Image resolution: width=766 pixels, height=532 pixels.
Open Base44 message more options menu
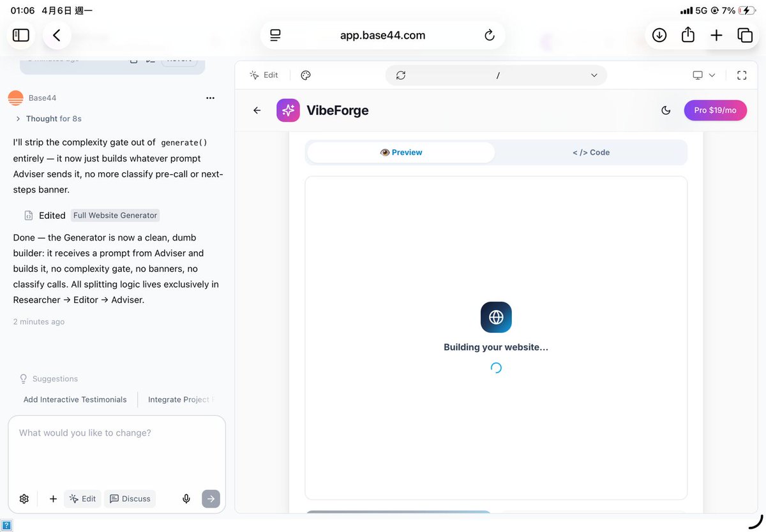[210, 98]
